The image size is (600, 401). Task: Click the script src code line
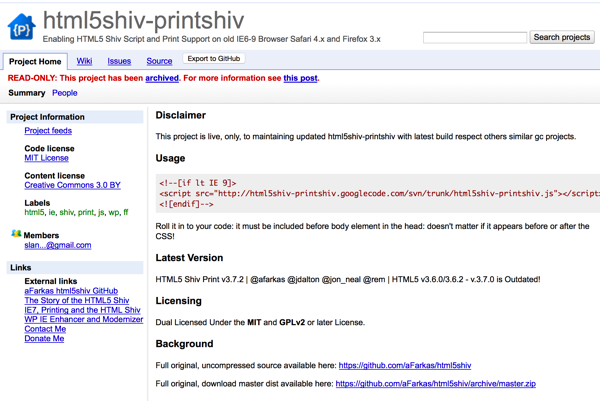coord(380,194)
